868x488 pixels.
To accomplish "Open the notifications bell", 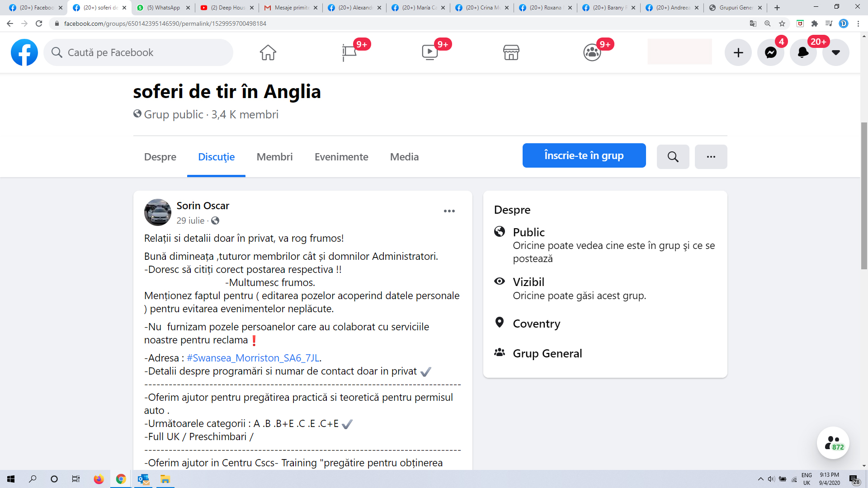I will (803, 52).
